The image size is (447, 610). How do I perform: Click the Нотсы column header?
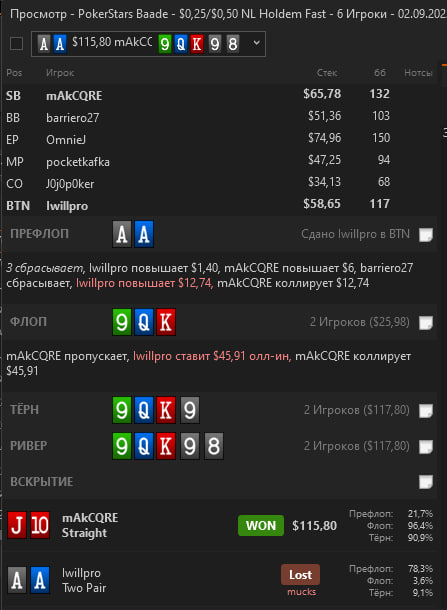coord(418,73)
